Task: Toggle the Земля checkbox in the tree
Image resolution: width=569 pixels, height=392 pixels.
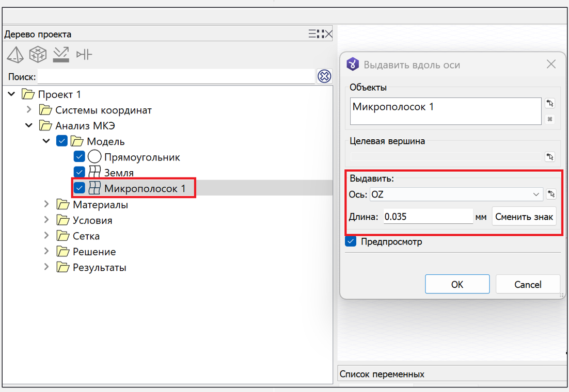Action: point(79,172)
